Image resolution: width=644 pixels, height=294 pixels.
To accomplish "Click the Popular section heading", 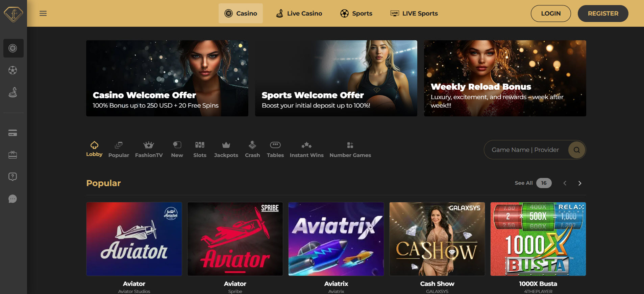I will pos(103,183).
